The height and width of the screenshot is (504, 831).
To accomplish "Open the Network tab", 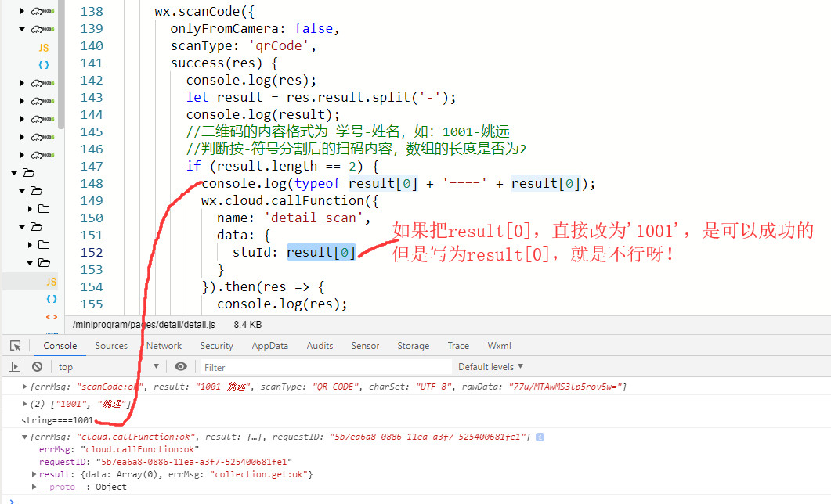I will pyautogui.click(x=164, y=346).
